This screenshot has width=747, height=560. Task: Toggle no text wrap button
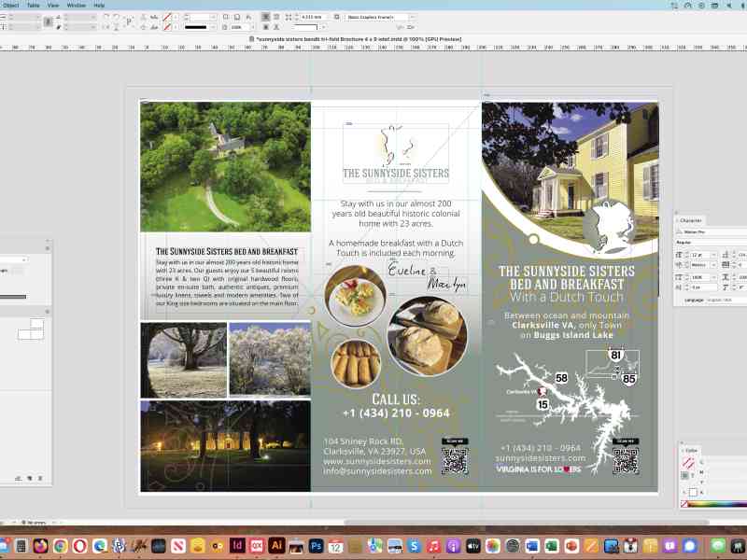pyautogui.click(x=265, y=17)
